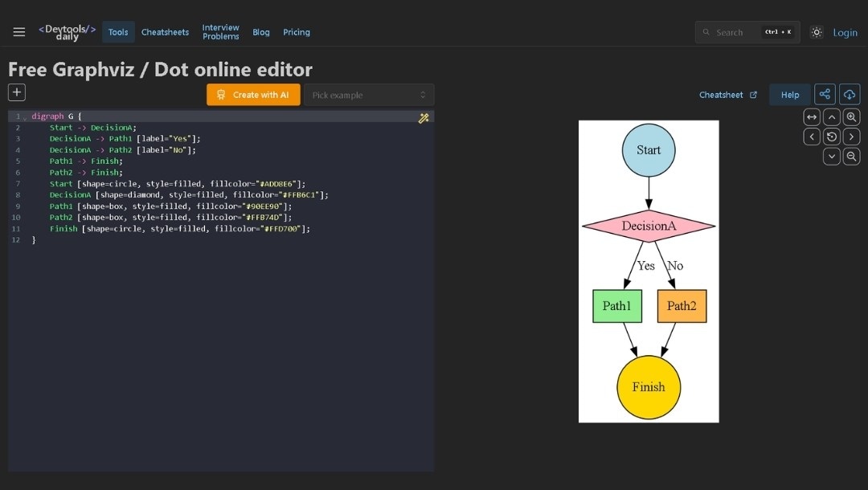Click the 'digraph' keyword on line 1

[x=47, y=116]
